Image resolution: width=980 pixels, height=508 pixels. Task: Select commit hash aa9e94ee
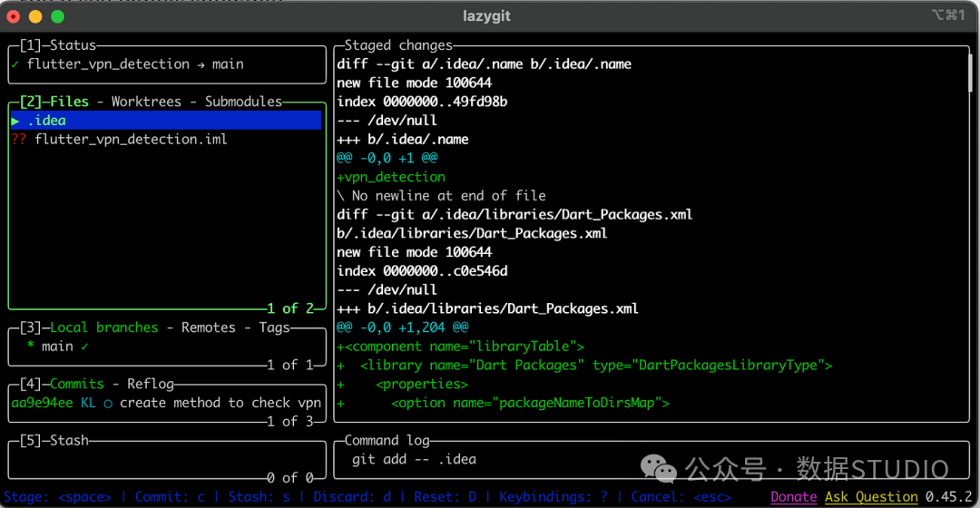coord(42,403)
